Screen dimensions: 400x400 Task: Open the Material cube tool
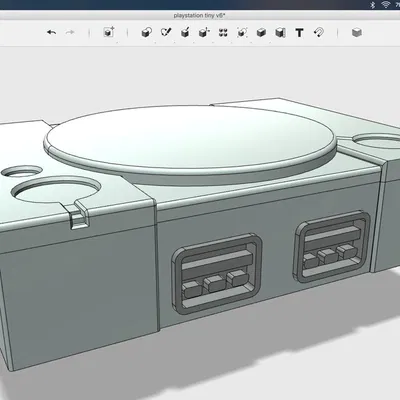(357, 32)
